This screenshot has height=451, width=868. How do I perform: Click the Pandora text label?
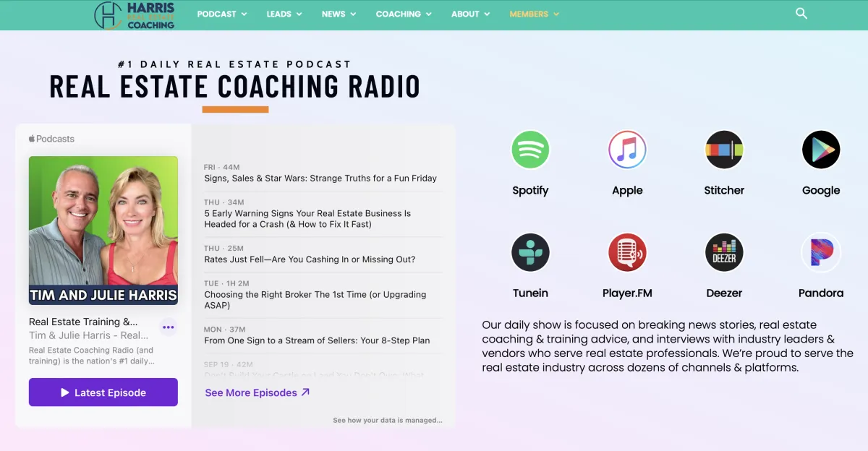tap(821, 293)
